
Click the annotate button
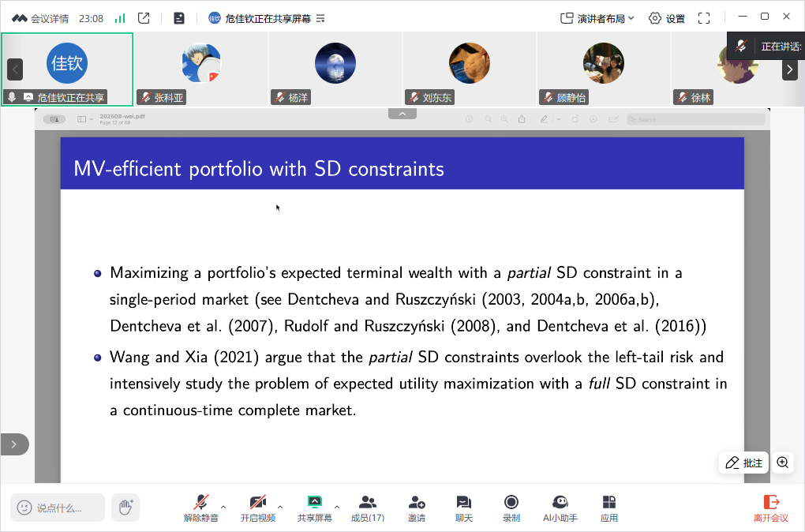[x=744, y=463]
